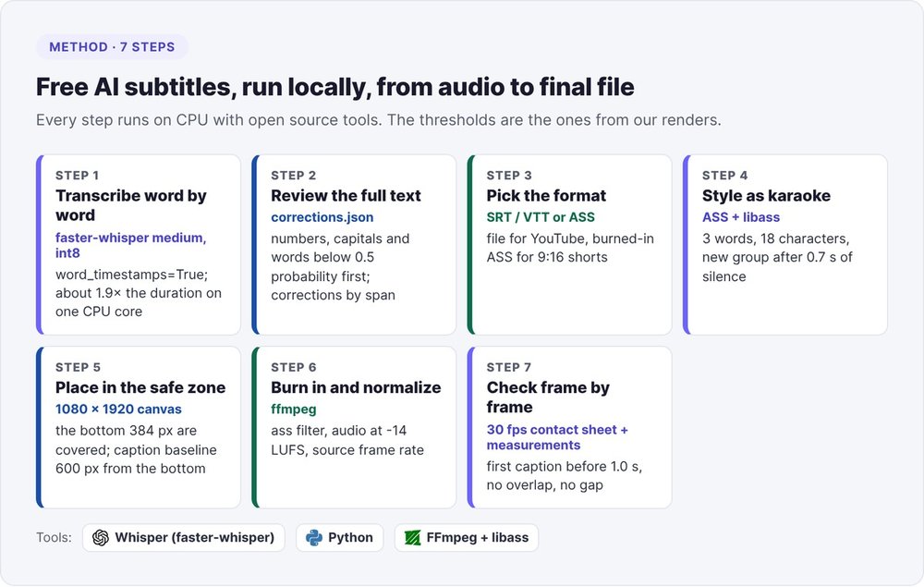Click the 'STEP 4' label

pos(724,176)
